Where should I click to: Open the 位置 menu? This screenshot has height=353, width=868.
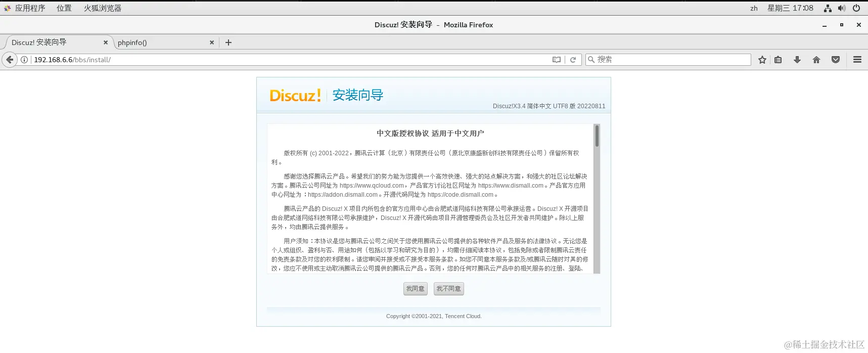point(64,8)
